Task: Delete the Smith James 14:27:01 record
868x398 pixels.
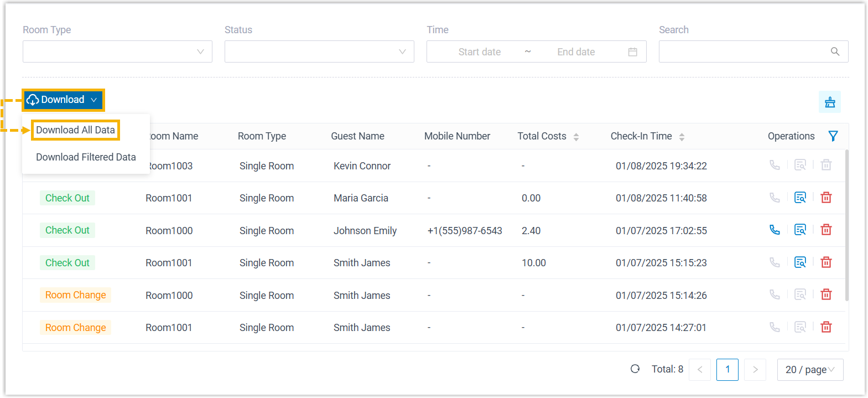Action: [x=826, y=327]
